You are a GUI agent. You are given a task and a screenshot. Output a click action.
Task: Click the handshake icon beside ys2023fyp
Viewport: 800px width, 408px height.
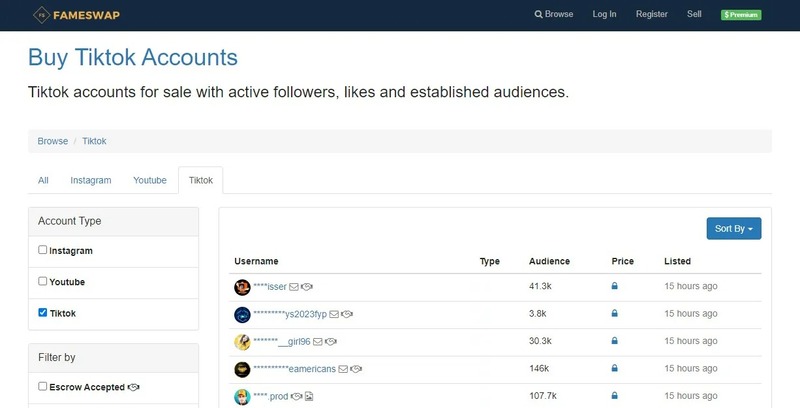(x=347, y=314)
